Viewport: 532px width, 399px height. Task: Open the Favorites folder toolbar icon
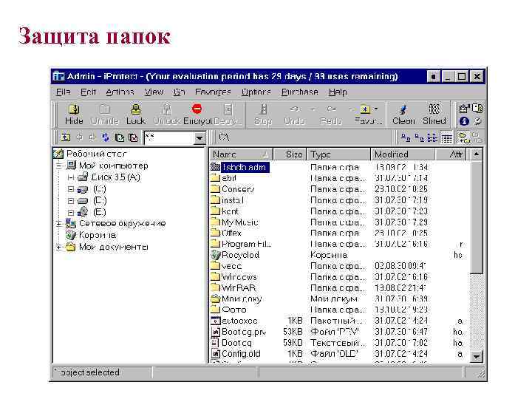[x=366, y=109]
